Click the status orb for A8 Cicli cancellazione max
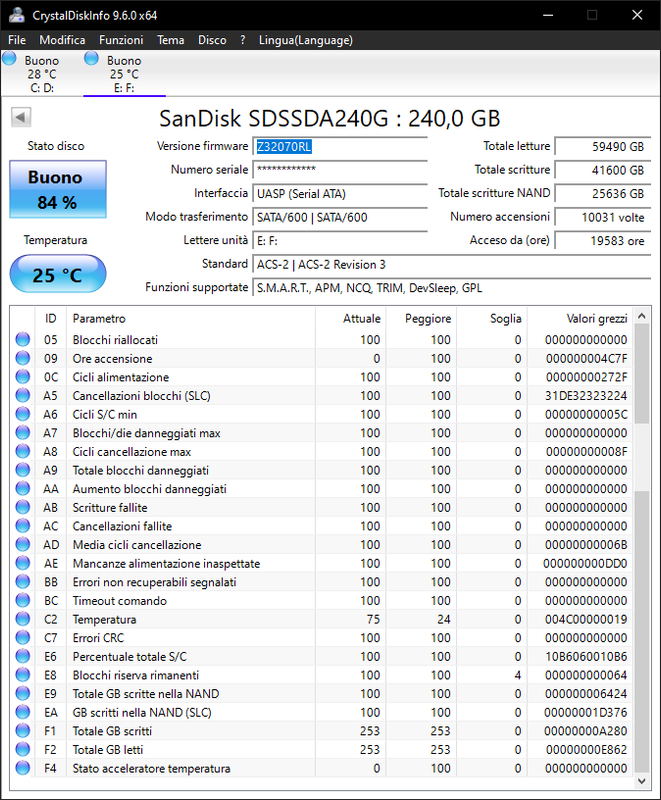The width and height of the screenshot is (661, 800). point(23,451)
